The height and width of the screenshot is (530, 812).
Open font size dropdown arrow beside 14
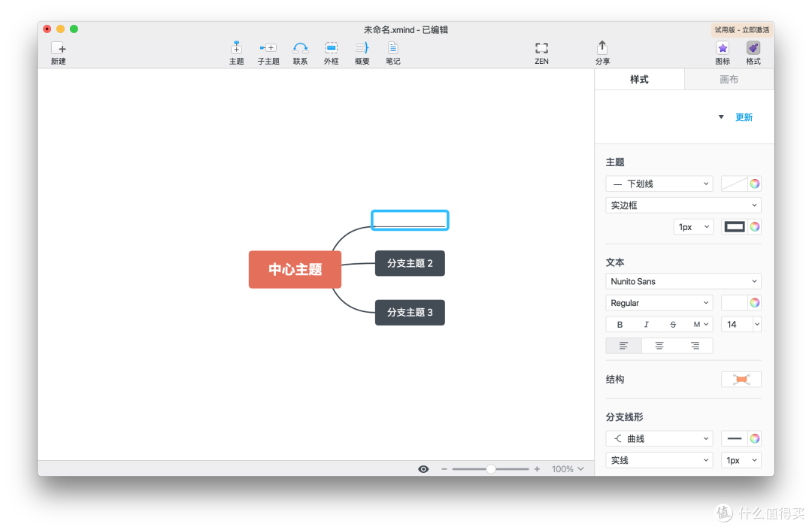pyautogui.click(x=756, y=325)
